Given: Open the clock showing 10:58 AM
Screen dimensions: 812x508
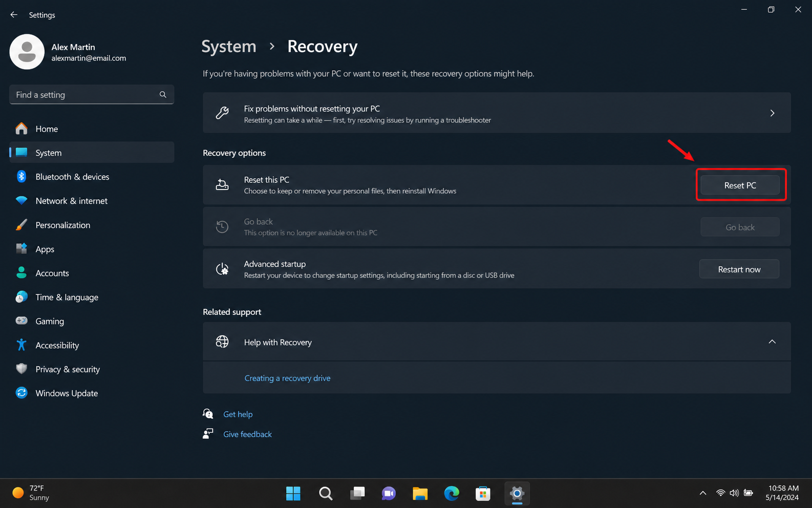Looking at the screenshot, I should 783,493.
